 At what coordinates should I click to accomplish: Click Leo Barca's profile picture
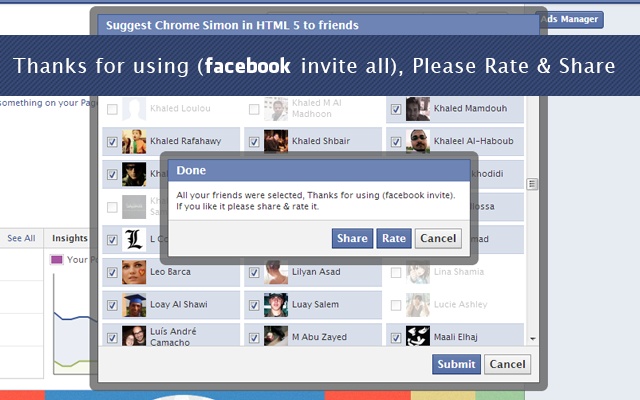tap(134, 272)
